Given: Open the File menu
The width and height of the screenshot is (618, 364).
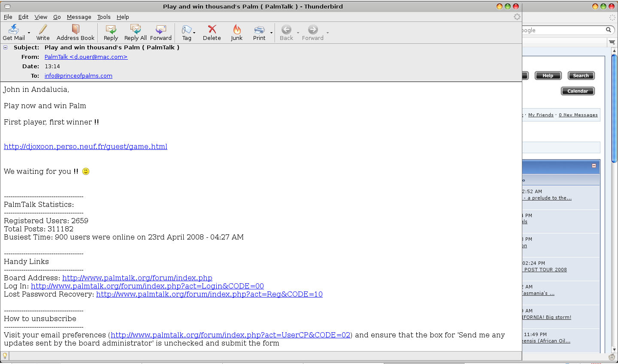Looking at the screenshot, I should coord(8,17).
